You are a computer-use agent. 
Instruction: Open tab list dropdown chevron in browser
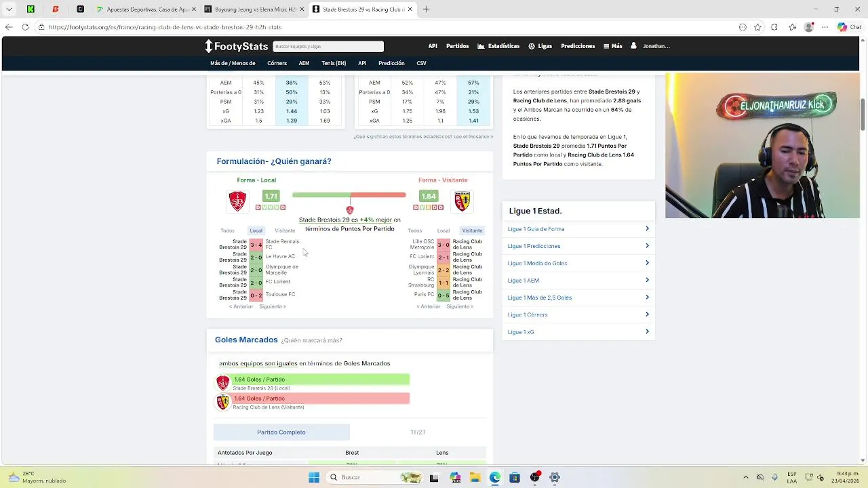pos(9,9)
